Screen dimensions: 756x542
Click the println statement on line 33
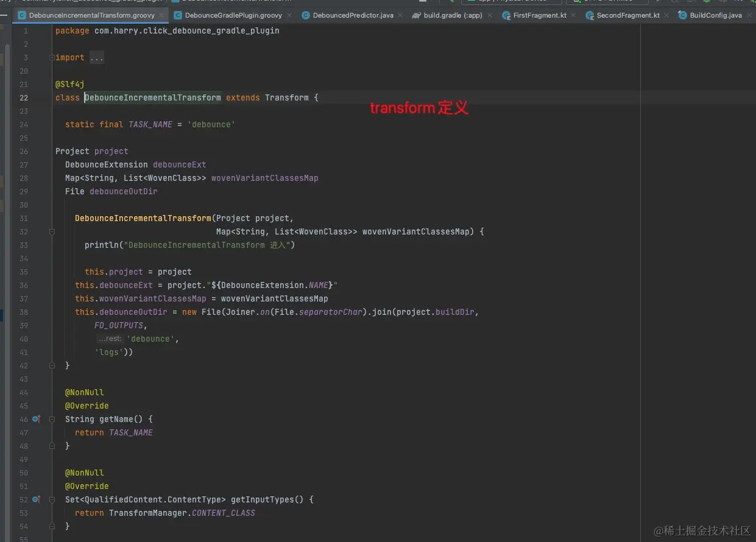189,245
